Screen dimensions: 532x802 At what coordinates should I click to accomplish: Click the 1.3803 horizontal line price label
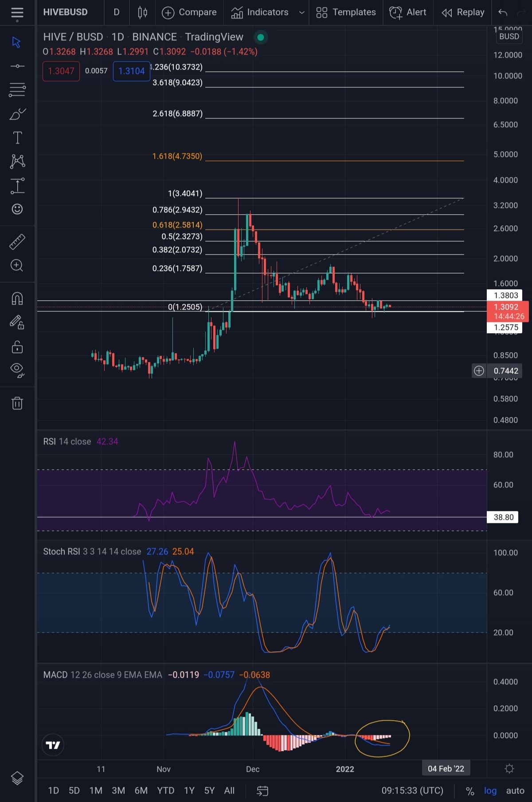tap(505, 295)
